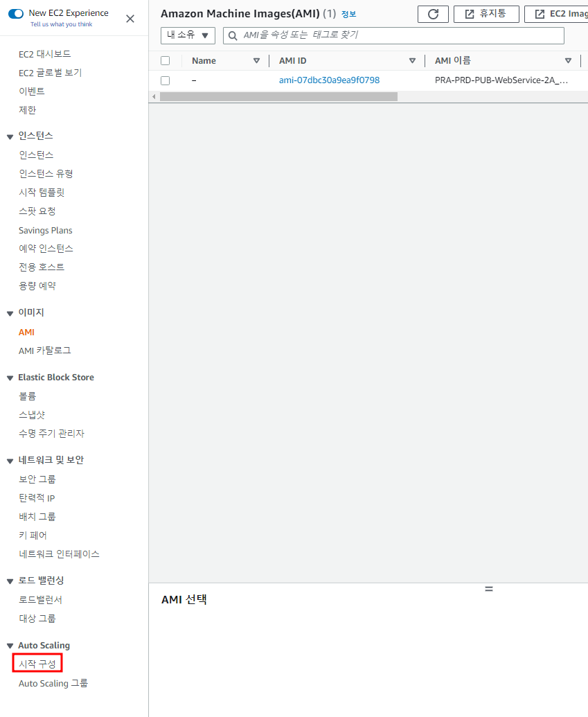Click the horizontal table scrollbar thumb
Image resolution: width=588 pixels, height=717 pixels.
278,96
